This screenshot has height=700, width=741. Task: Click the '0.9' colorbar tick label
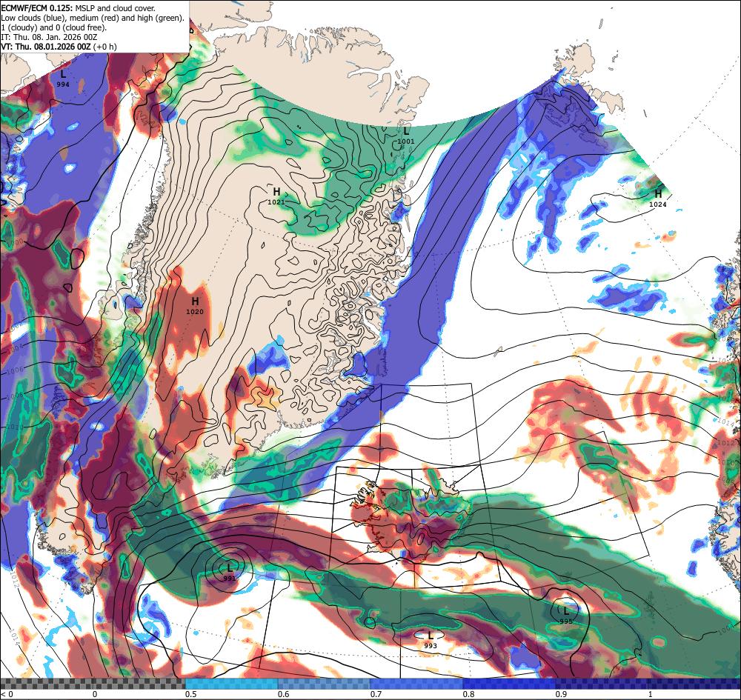(x=562, y=694)
